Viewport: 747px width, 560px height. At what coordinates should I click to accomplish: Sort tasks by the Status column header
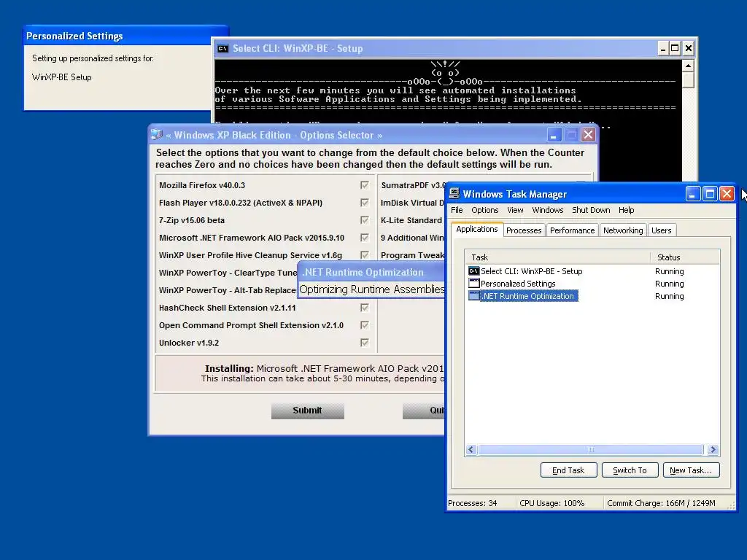pos(684,257)
